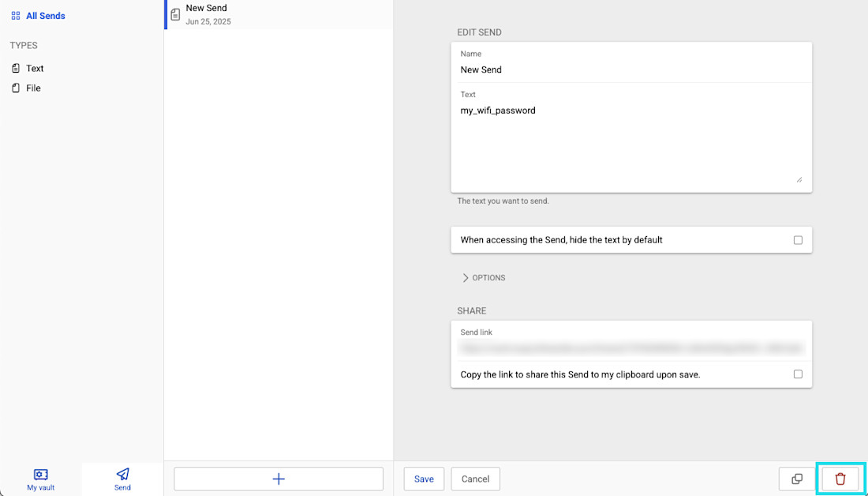Open My vault from bottom navigation
The width and height of the screenshot is (868, 496).
click(x=41, y=479)
